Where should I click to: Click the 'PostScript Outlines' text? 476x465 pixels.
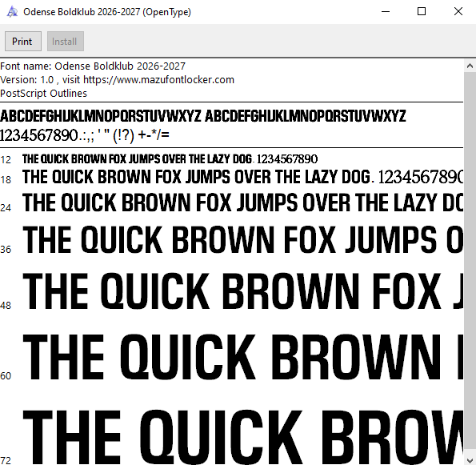pos(43,94)
